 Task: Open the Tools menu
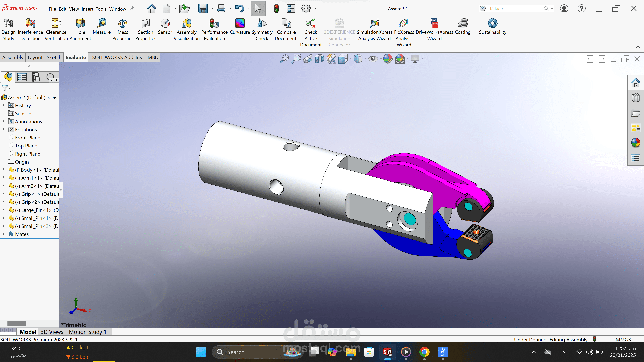pyautogui.click(x=101, y=9)
